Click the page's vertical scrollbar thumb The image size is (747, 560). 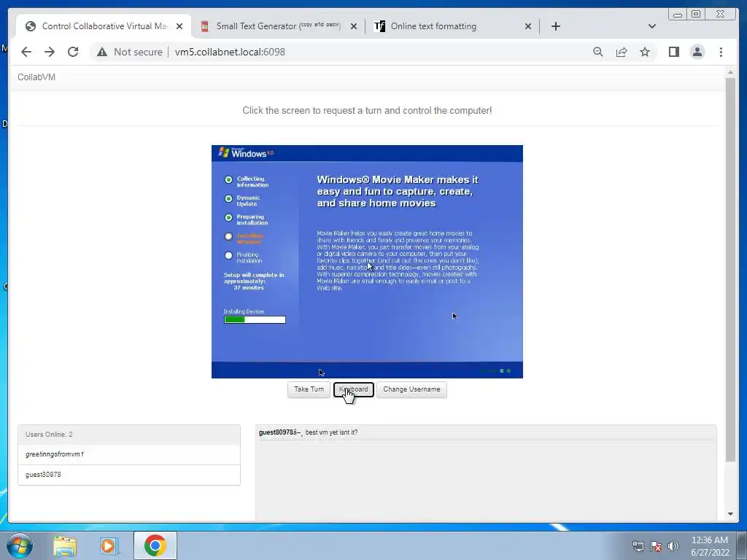[730, 269]
